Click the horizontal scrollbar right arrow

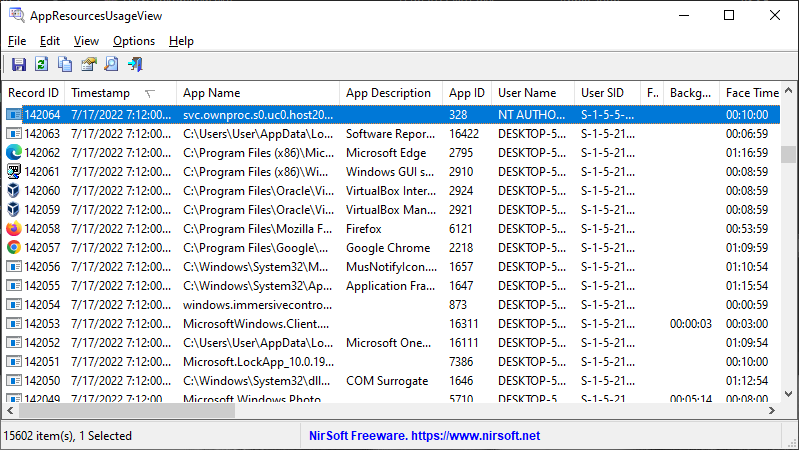coord(772,411)
